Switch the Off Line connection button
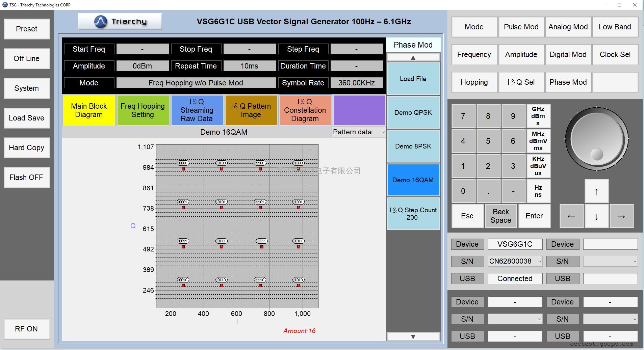Viewport: 644px width, 350px height. point(27,58)
